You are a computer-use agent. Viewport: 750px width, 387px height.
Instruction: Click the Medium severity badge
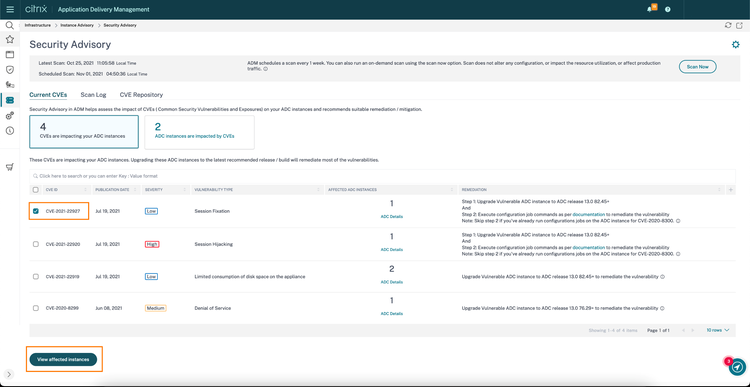point(155,308)
